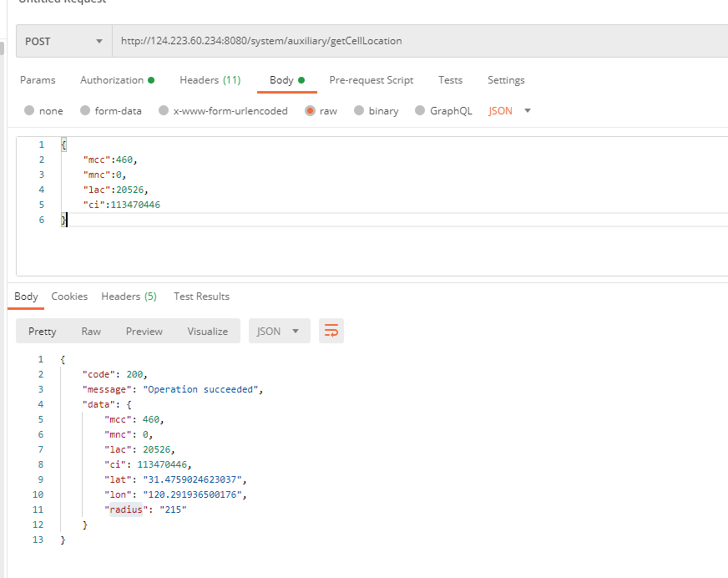Open the Pre-request Script tab

(371, 80)
